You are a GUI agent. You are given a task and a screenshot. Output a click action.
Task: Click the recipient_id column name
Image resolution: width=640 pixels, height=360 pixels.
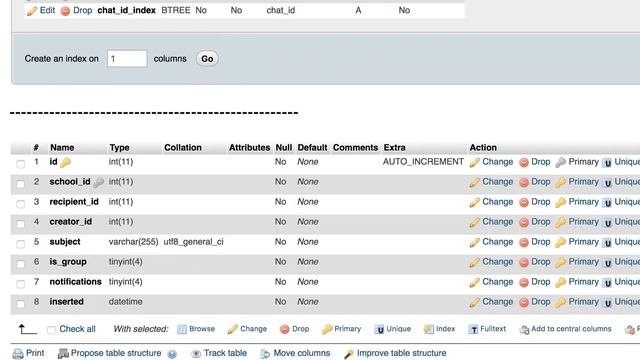point(74,202)
